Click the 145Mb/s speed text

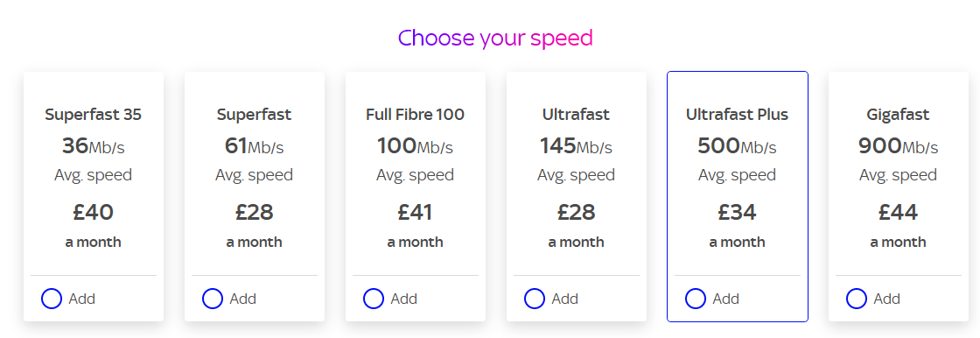tap(577, 146)
